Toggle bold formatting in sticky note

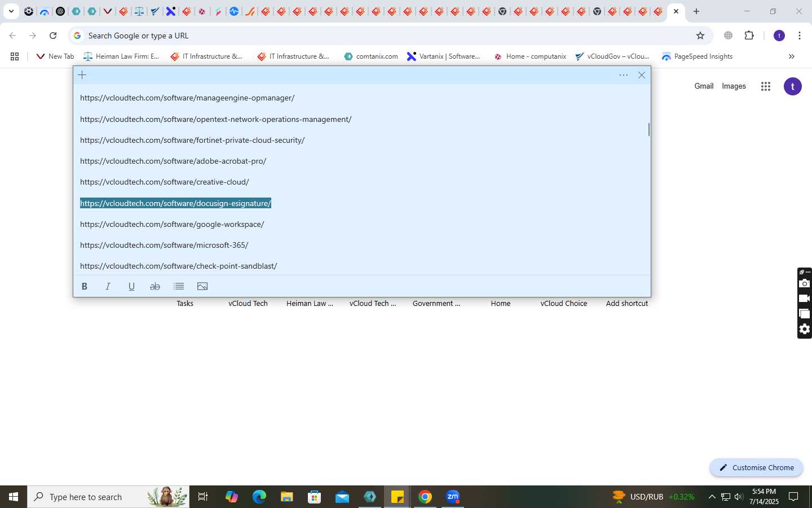85,286
